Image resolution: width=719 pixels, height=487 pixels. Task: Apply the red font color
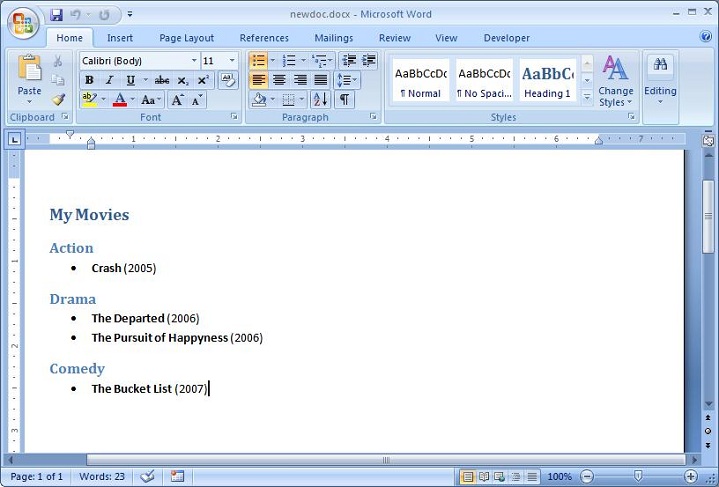(x=120, y=100)
